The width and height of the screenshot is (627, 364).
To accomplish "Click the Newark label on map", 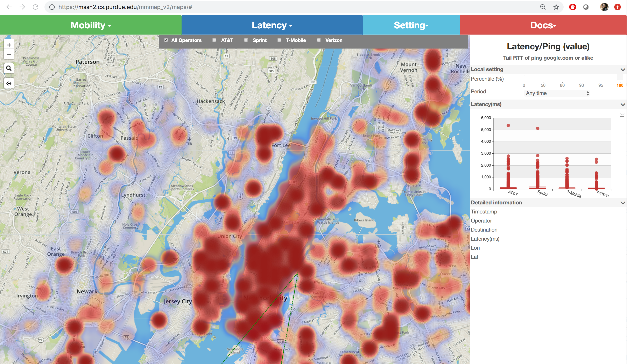I will coord(87,291).
